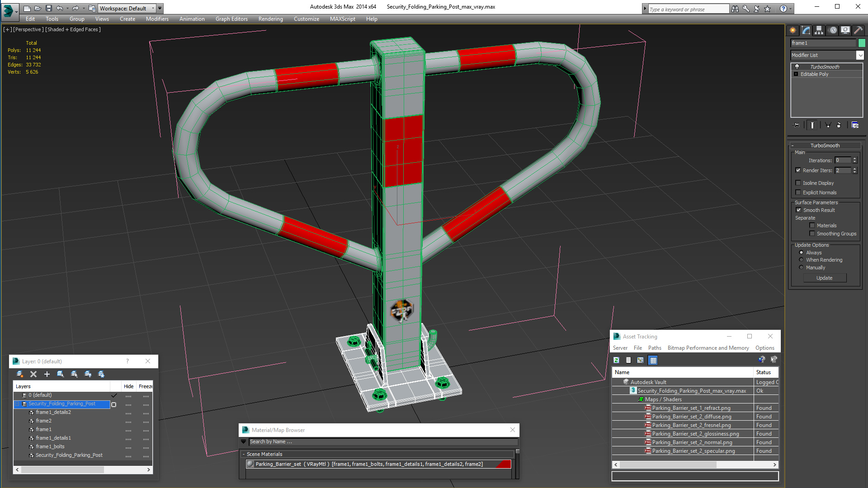
Task: Open Paths menu in Asset Tracking
Action: point(654,348)
